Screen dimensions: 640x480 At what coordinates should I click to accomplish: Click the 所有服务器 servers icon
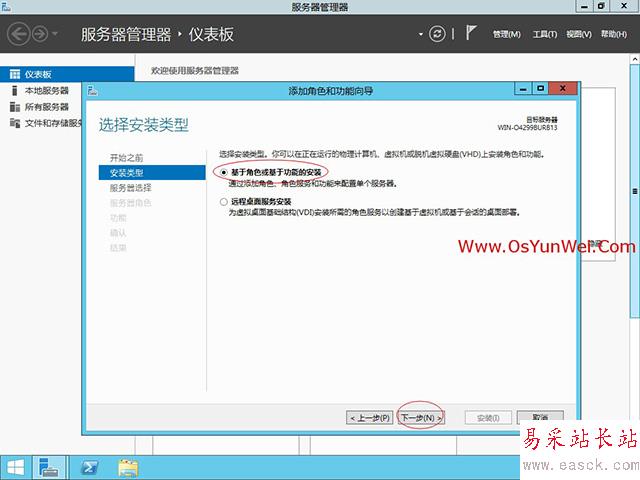15,107
